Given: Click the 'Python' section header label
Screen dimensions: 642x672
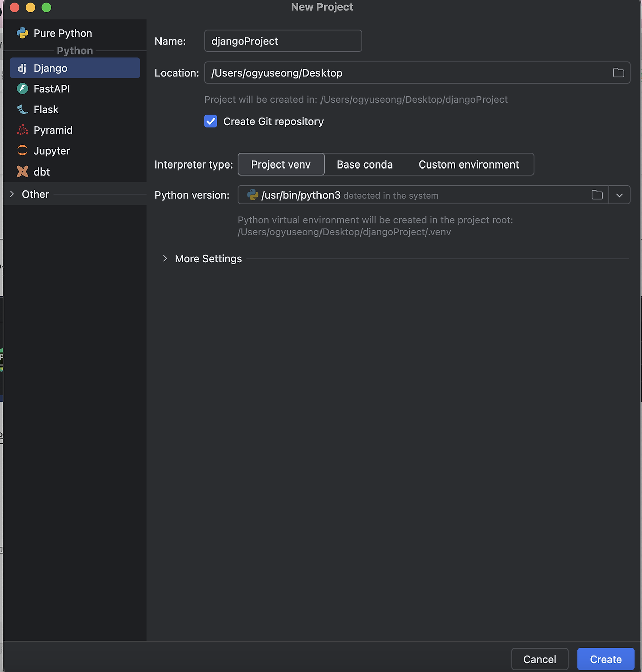Looking at the screenshot, I should pos(75,51).
